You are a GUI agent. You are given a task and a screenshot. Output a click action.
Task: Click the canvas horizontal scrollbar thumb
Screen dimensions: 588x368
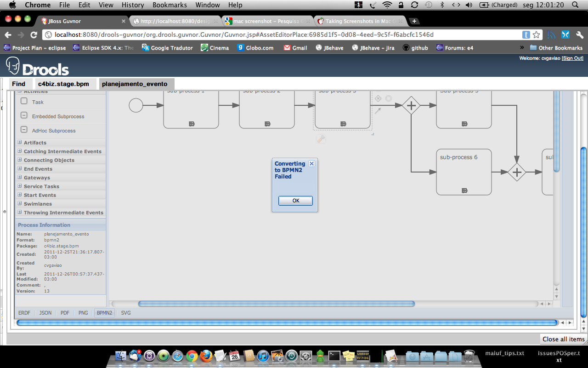[276, 304]
